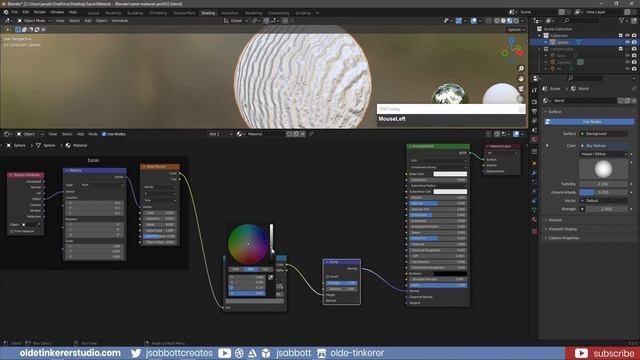
Task: Click the color wheel in picker popup
Action: tap(248, 244)
